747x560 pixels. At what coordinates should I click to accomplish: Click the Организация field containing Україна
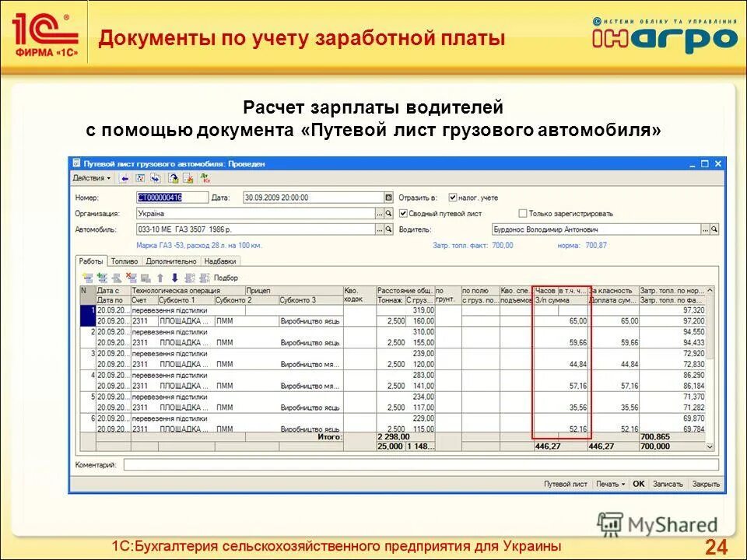point(256,214)
